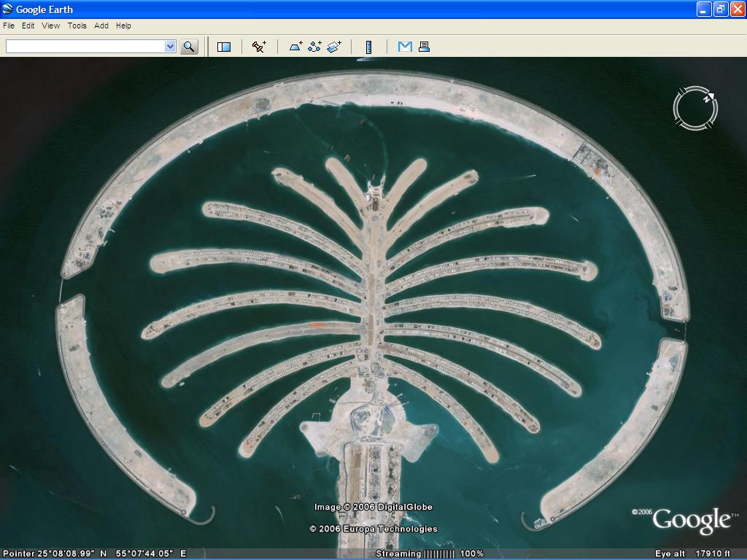Print the current map view
The height and width of the screenshot is (560, 747).
tap(424, 47)
